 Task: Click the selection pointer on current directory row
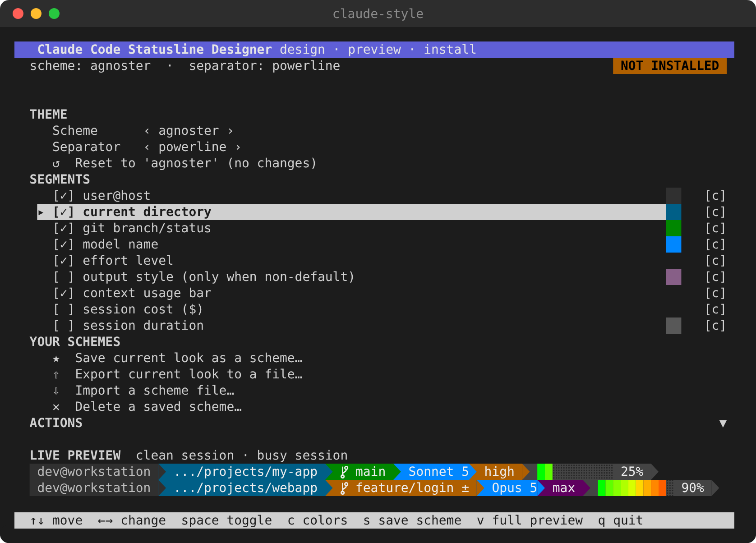pyautogui.click(x=41, y=212)
